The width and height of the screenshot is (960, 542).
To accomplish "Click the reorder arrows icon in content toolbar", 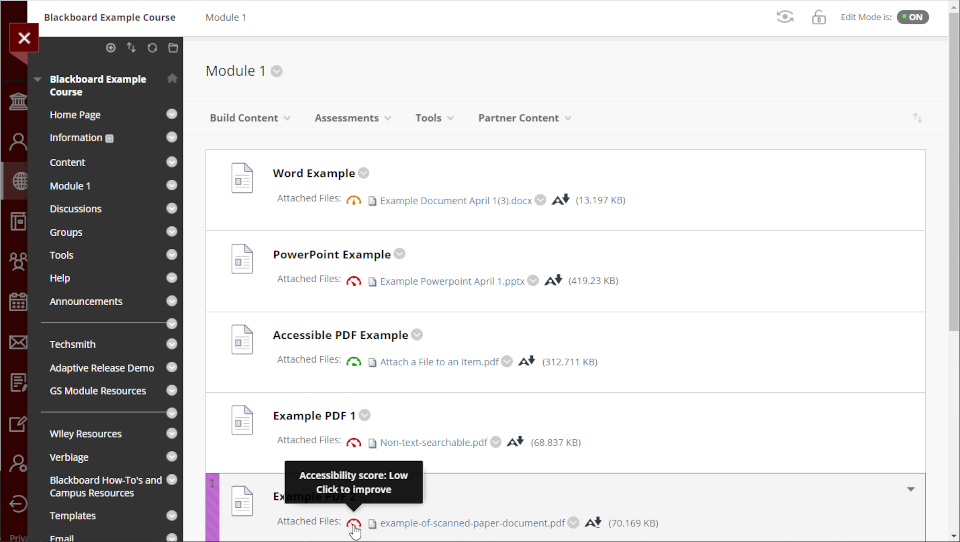I will tap(918, 118).
